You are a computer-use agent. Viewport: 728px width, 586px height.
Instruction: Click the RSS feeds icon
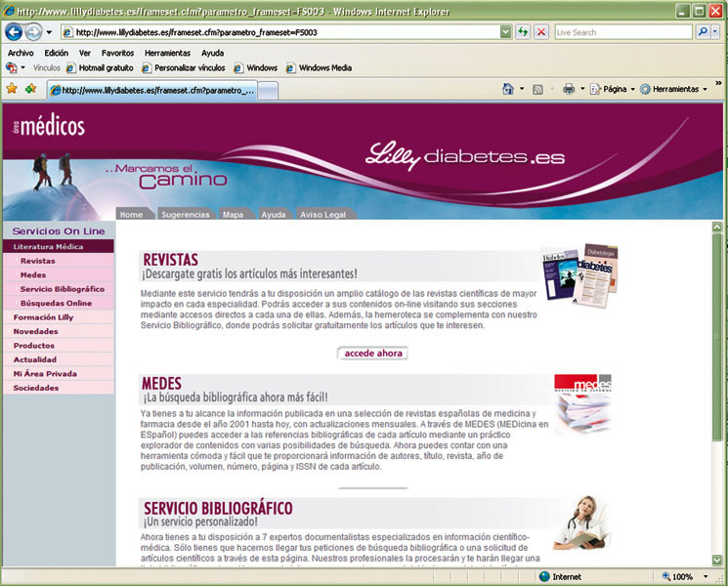click(537, 89)
